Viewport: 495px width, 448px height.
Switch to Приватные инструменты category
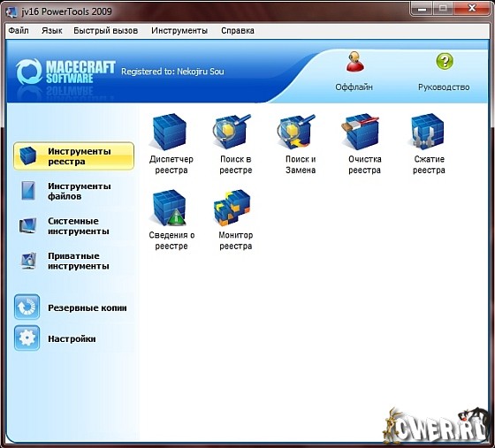coord(73,261)
